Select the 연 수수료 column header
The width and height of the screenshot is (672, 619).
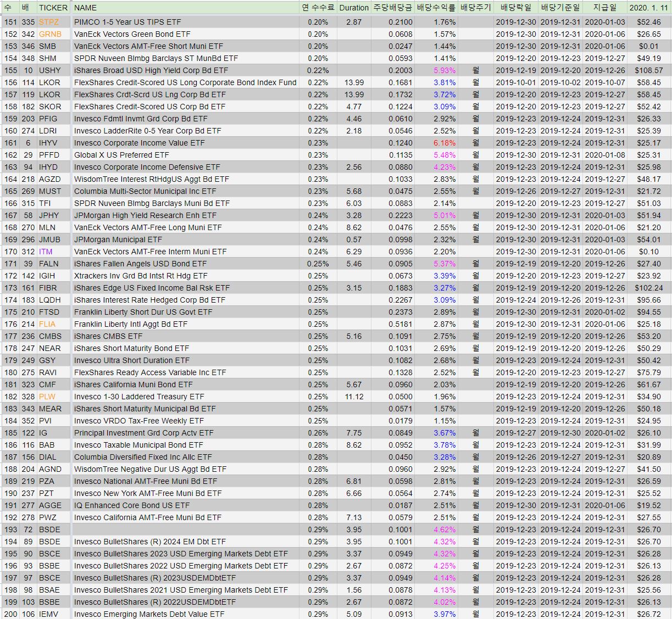coord(318,8)
